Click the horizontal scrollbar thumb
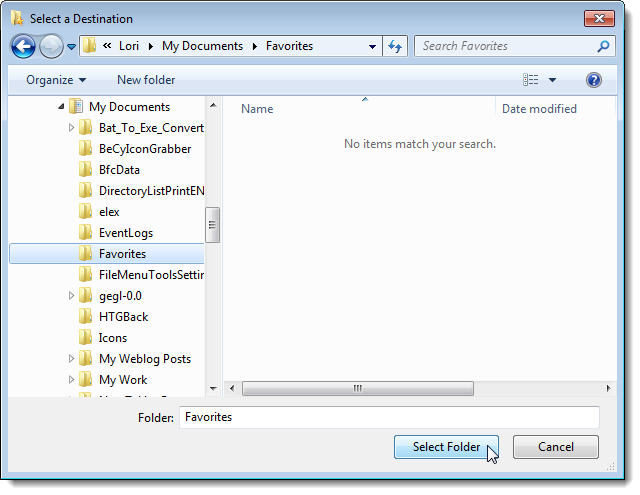Viewport: 640px width, 495px height. tap(358, 388)
